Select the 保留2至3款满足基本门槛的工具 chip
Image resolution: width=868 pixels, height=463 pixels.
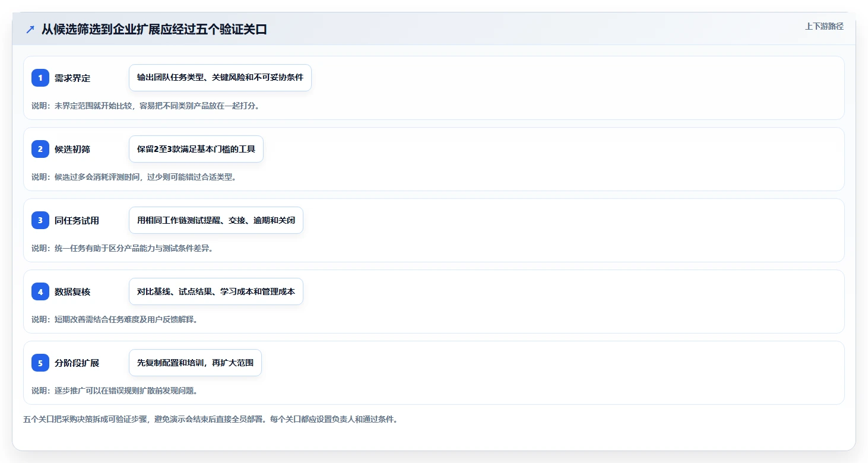point(196,149)
